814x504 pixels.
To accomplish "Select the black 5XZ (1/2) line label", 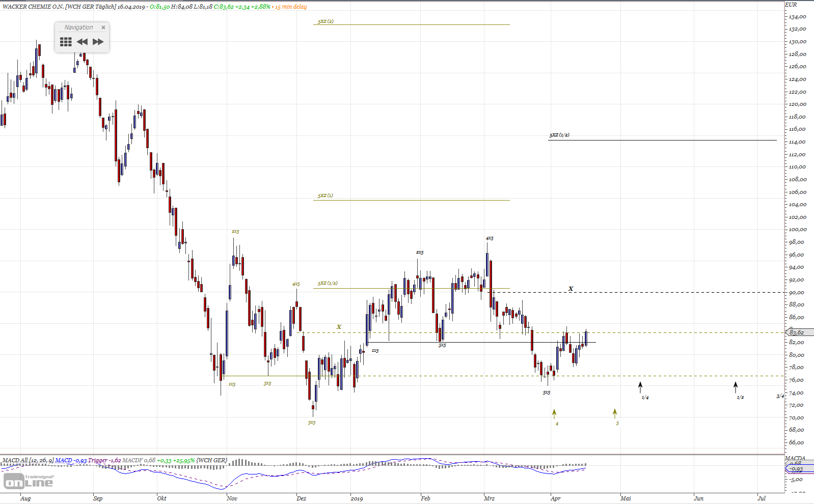I will [559, 135].
